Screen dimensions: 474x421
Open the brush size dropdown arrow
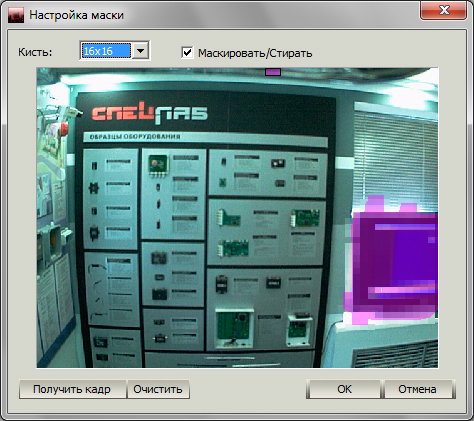point(141,51)
